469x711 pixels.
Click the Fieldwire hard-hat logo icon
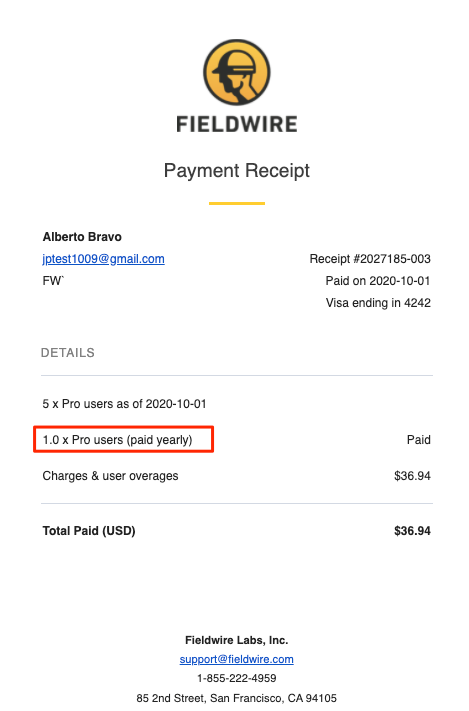[x=236, y=73]
